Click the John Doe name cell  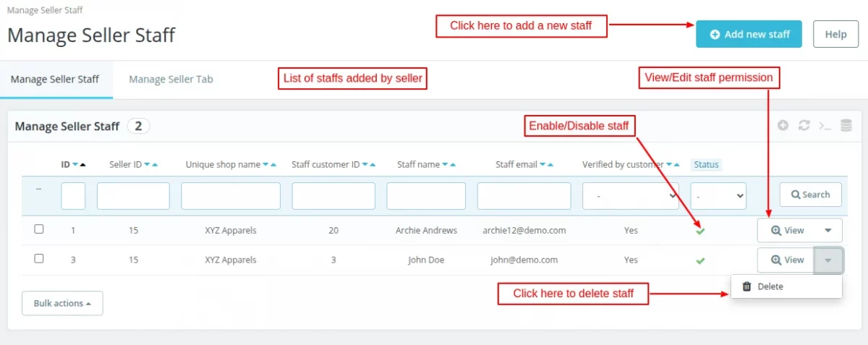pos(426,260)
